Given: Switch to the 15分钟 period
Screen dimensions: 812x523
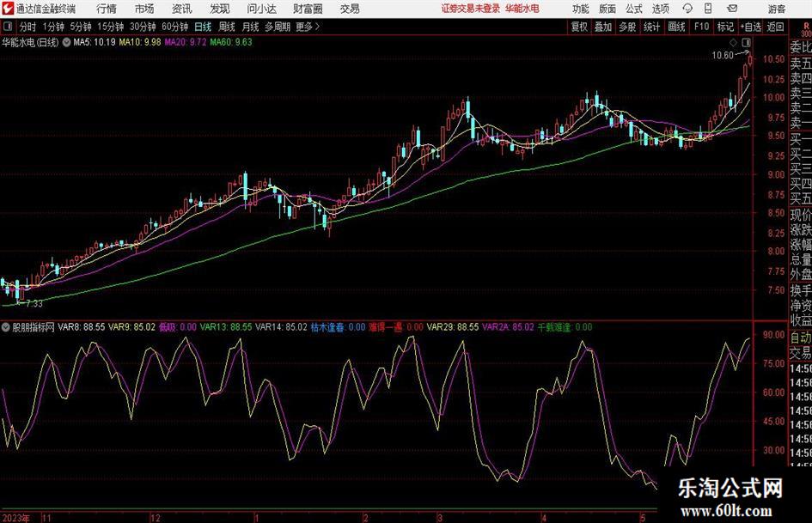Looking at the screenshot, I should coord(110,27).
